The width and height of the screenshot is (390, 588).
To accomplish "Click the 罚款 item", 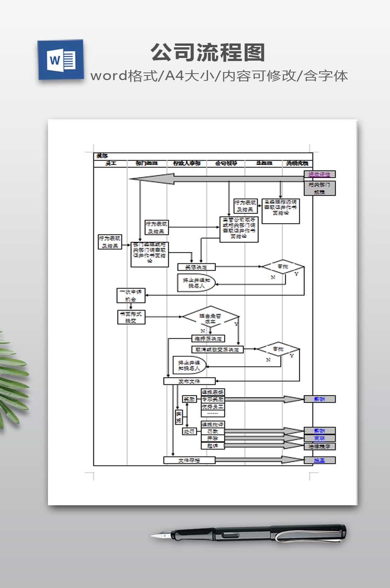I will pos(213,431).
